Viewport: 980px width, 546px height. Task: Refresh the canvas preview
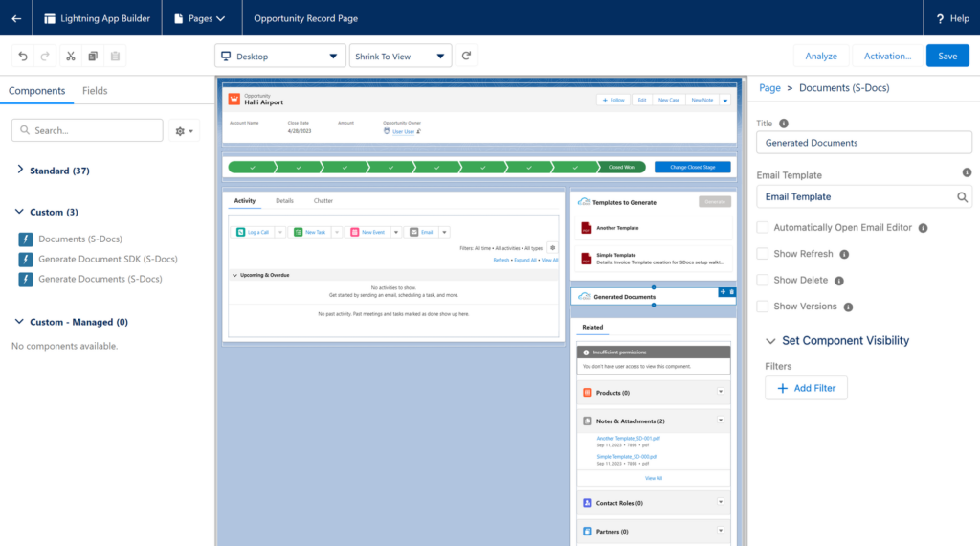pos(466,56)
